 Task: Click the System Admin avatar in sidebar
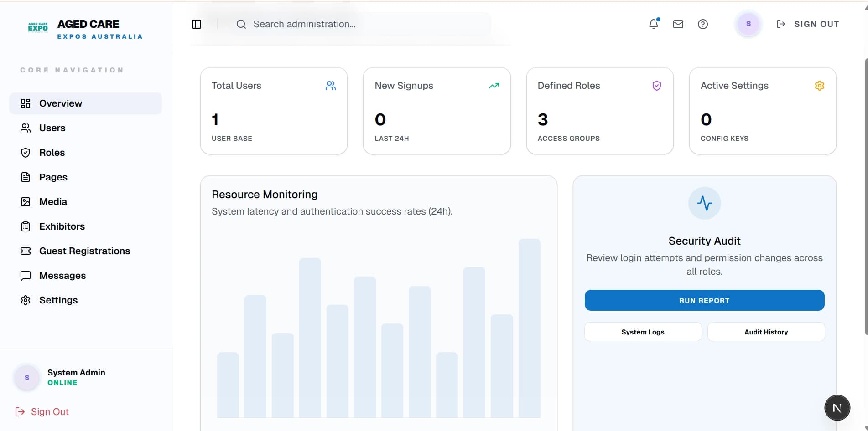click(x=27, y=378)
